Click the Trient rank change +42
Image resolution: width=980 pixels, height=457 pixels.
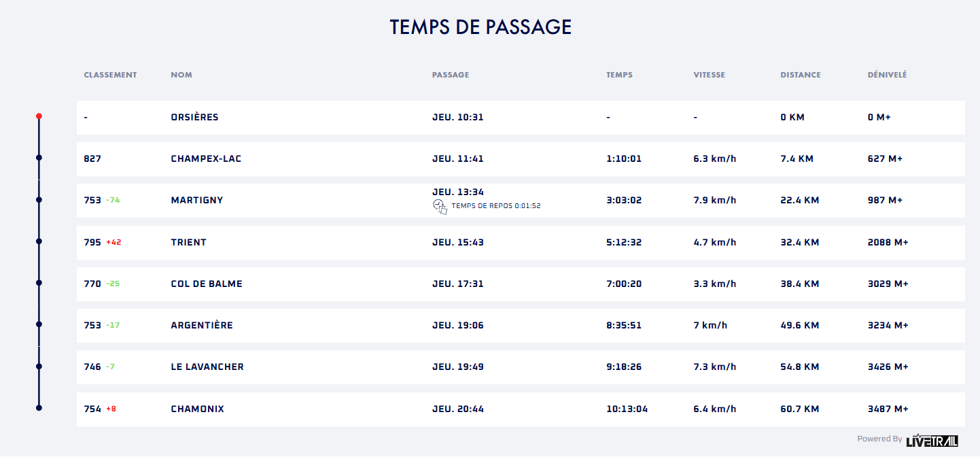pos(113,242)
